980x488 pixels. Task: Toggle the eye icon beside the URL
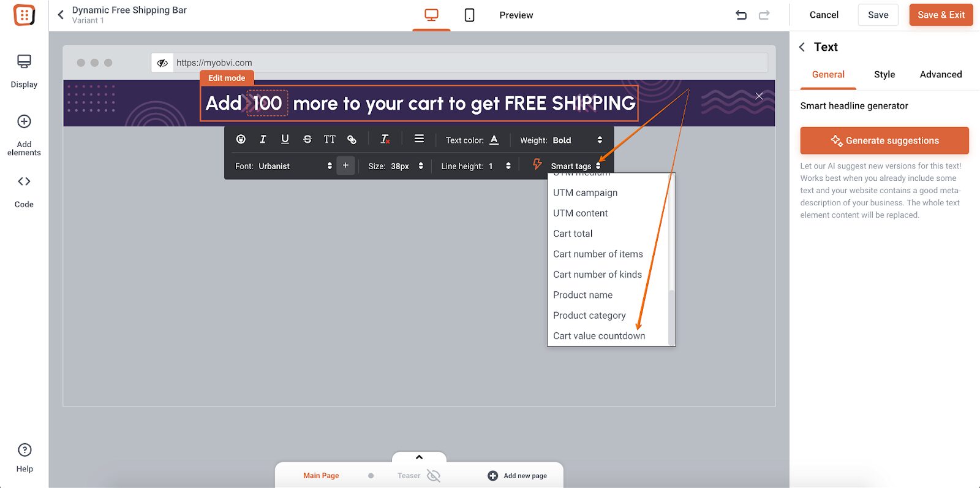(x=162, y=63)
